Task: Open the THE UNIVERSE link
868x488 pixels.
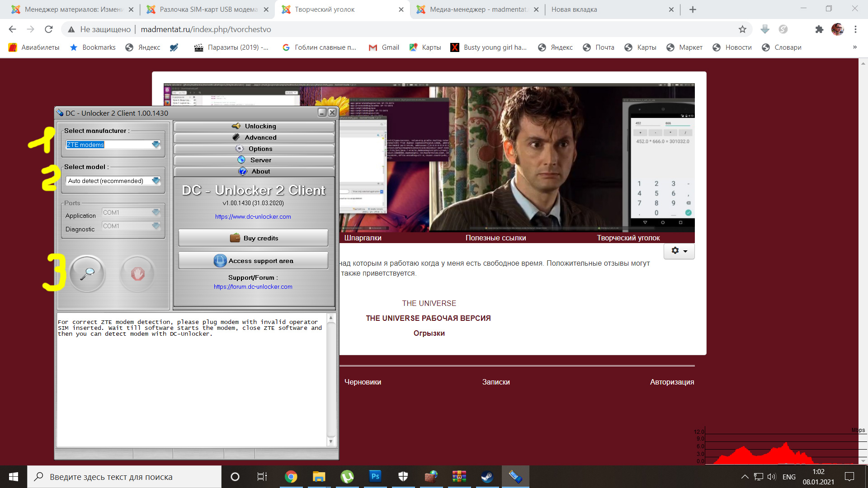Action: coord(429,303)
